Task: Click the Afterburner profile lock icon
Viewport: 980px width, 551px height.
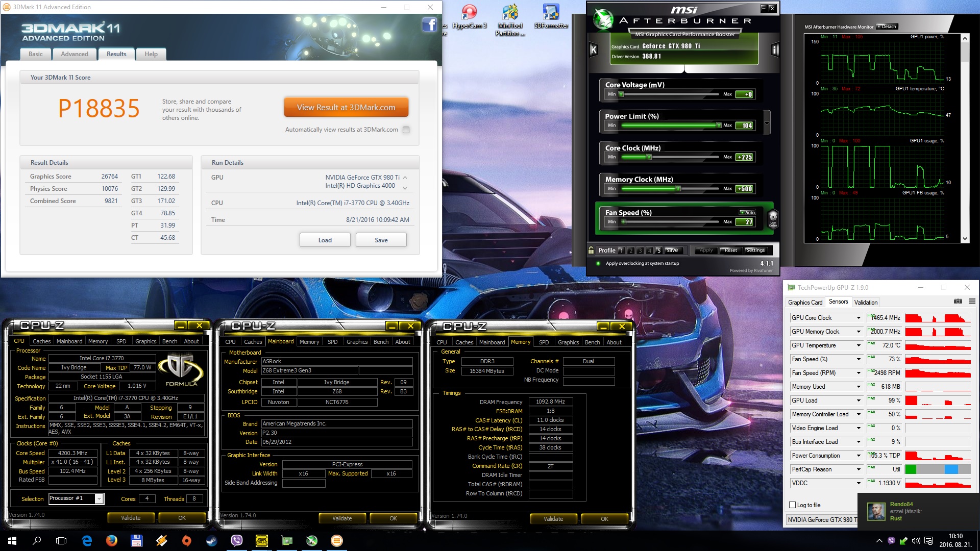Action: [x=591, y=250]
